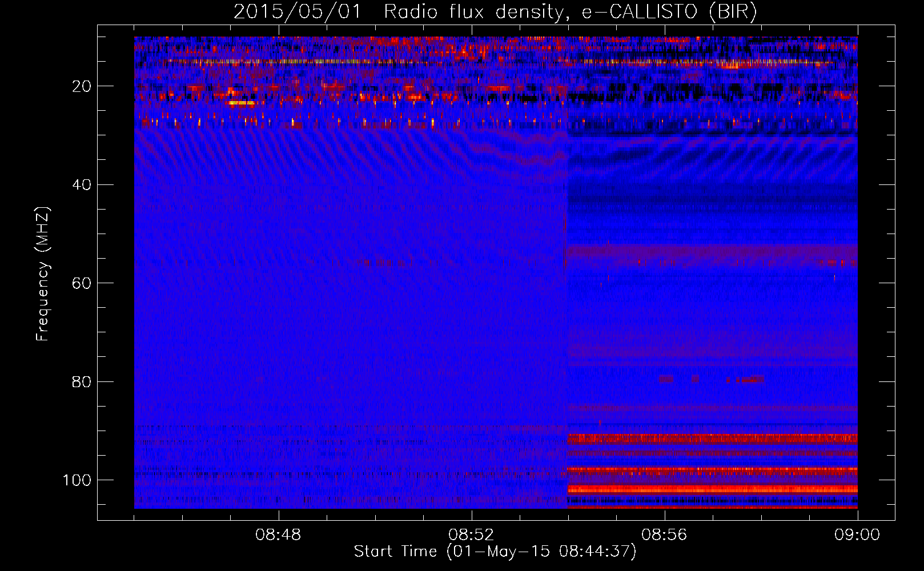Click the 'Start Time (01-May-15 08:44:37)' label
924x571 pixels.
495,552
